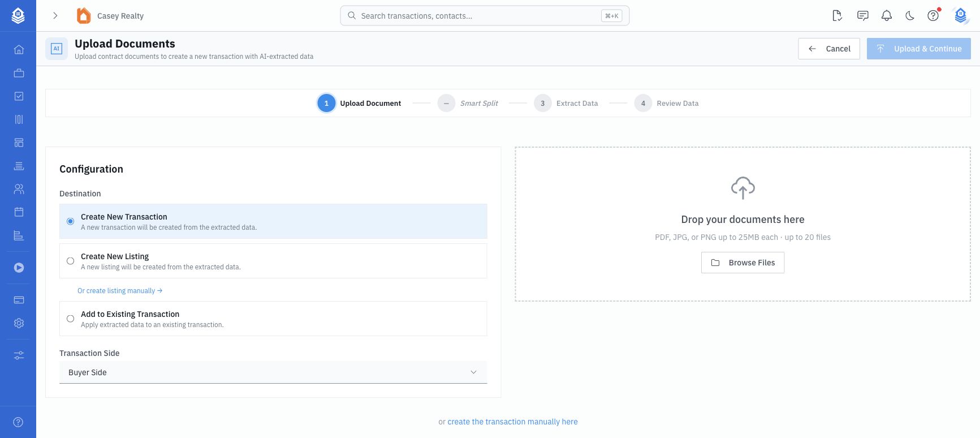The image size is (980, 438).
Task: Open the calendar icon in the sidebar
Action: coord(19,212)
